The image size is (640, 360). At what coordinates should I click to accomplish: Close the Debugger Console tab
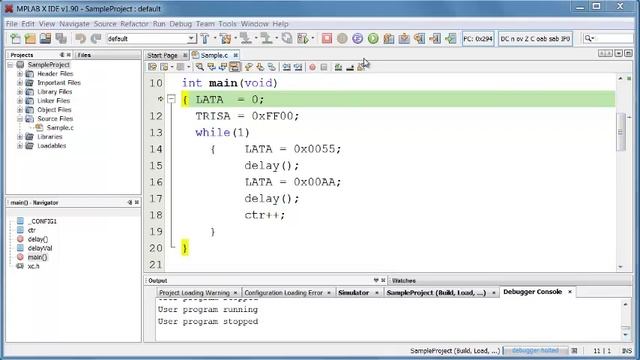pyautogui.click(x=570, y=292)
